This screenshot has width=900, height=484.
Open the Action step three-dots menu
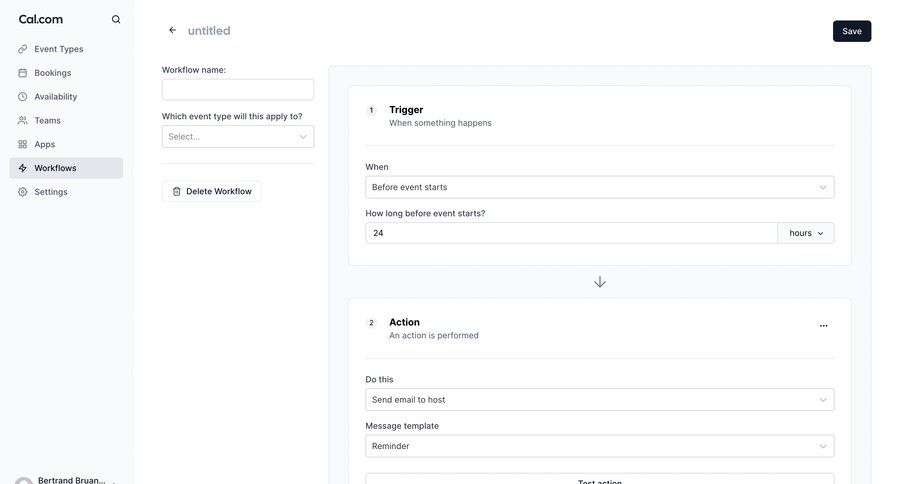pyautogui.click(x=823, y=325)
